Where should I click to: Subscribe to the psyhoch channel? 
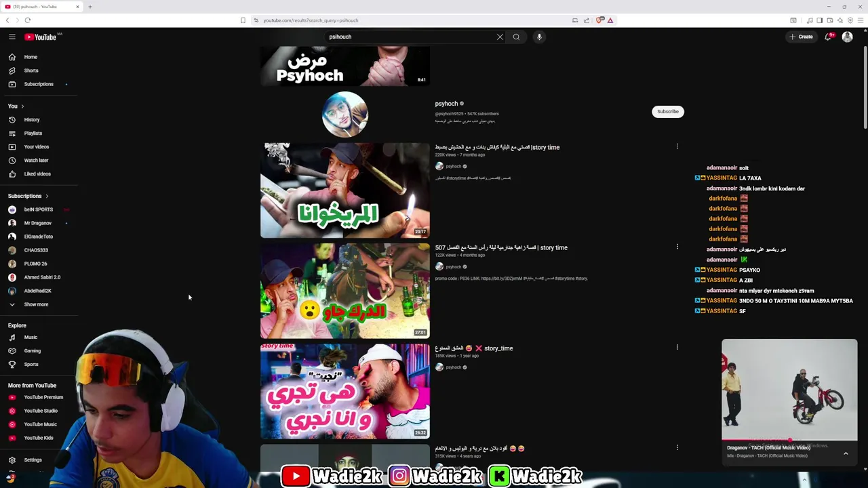point(667,111)
